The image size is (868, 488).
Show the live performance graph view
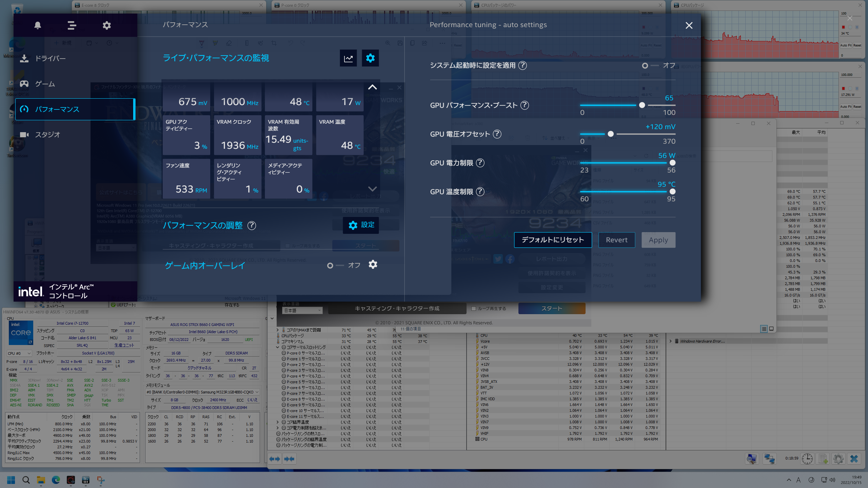(348, 58)
